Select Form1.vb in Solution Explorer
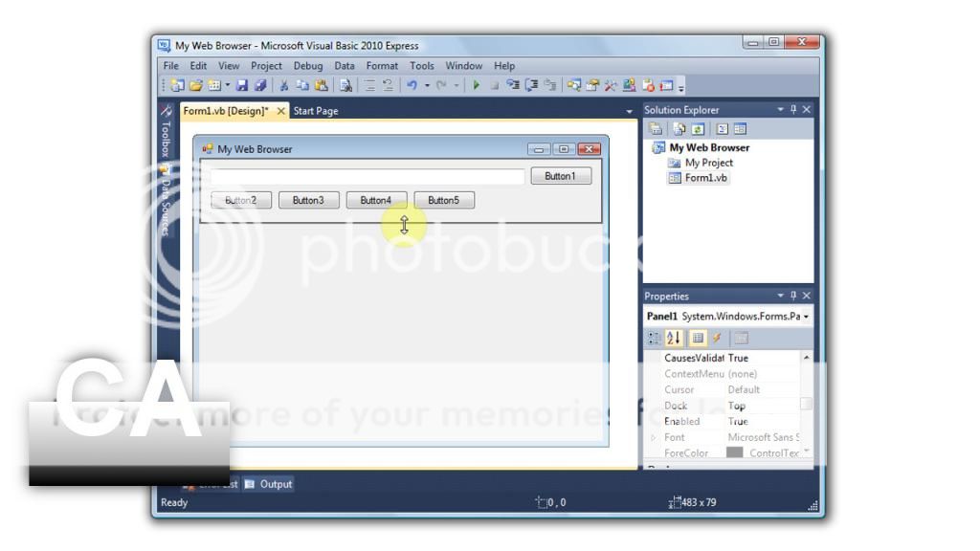This screenshot has width=980, height=551. pyautogui.click(x=705, y=178)
